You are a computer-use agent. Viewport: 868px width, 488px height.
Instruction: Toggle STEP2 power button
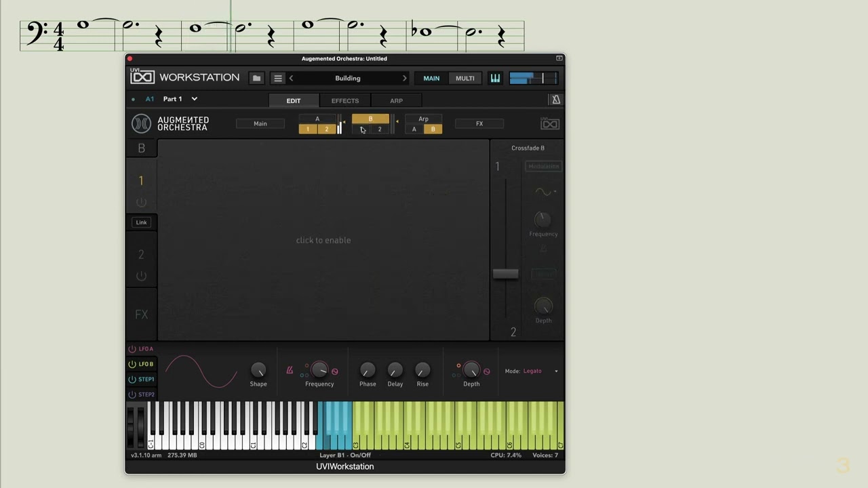pos(132,394)
